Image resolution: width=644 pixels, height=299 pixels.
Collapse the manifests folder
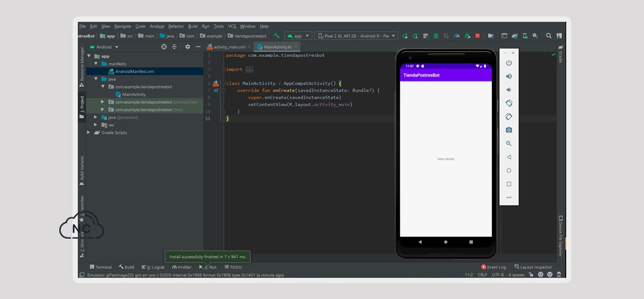pyautogui.click(x=96, y=64)
